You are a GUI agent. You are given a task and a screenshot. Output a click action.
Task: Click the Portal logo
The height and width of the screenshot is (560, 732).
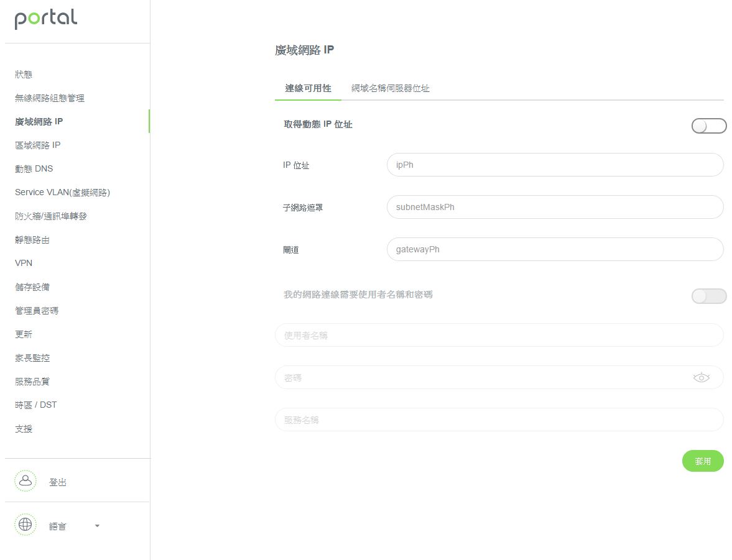(46, 19)
